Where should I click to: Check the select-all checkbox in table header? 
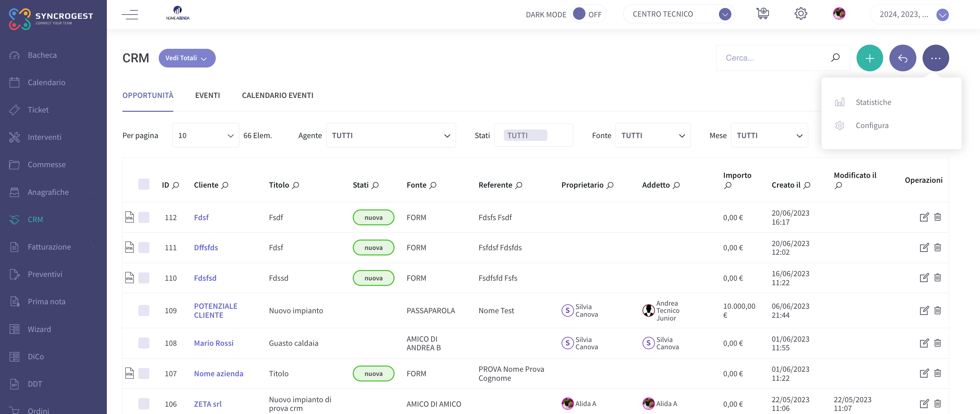pyautogui.click(x=144, y=184)
